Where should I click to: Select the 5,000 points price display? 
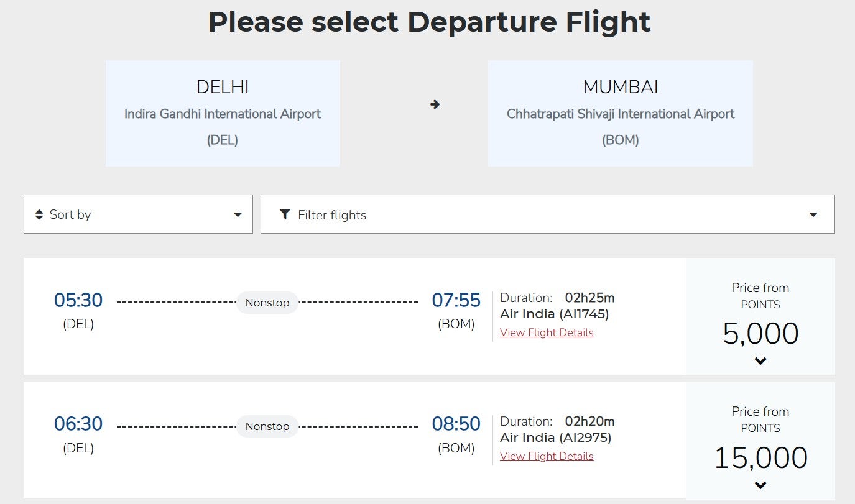click(760, 334)
